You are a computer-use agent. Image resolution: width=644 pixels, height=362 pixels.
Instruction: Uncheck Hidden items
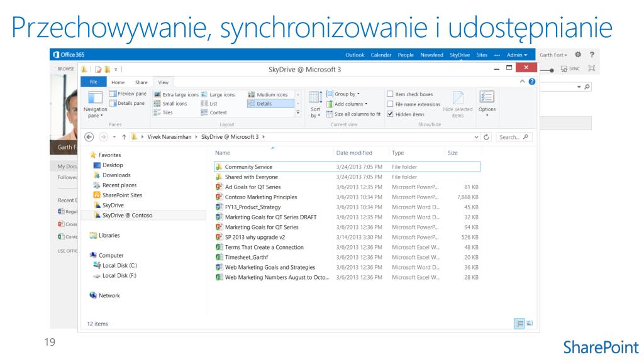point(390,114)
